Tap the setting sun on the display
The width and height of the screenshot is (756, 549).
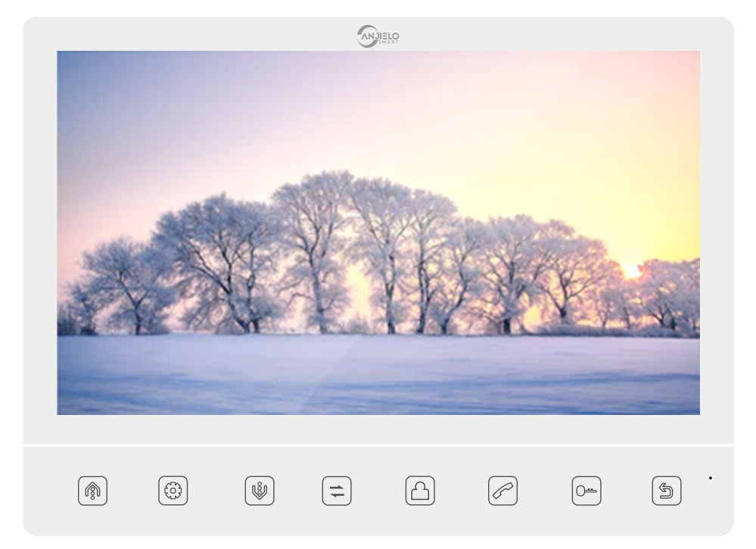[630, 271]
